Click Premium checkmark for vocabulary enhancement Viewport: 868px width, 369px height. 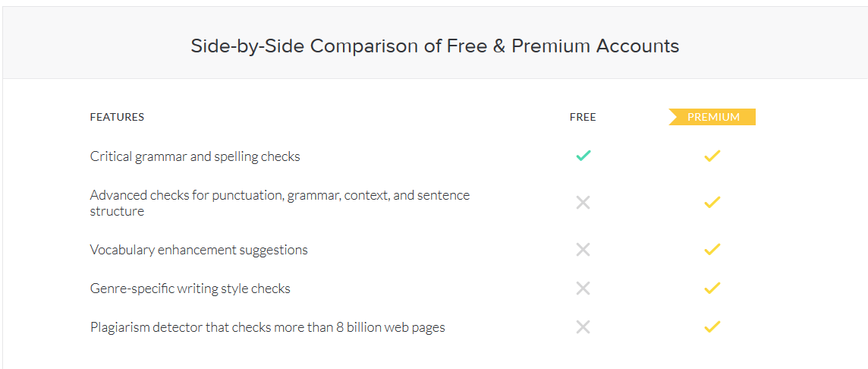click(x=712, y=249)
